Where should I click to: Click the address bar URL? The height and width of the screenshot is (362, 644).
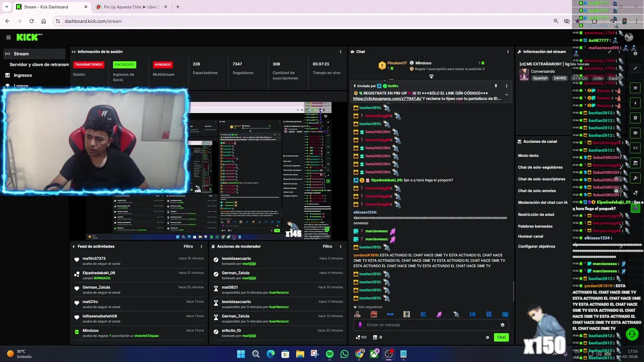point(93,21)
